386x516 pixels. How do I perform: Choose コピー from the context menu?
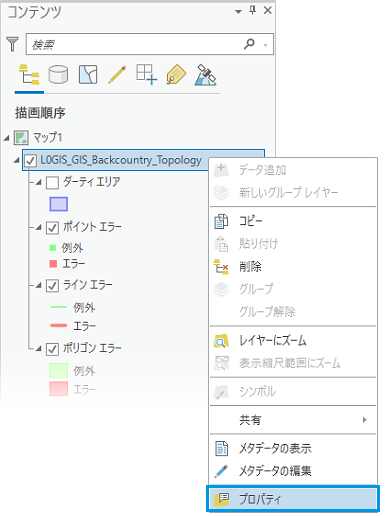click(293, 221)
